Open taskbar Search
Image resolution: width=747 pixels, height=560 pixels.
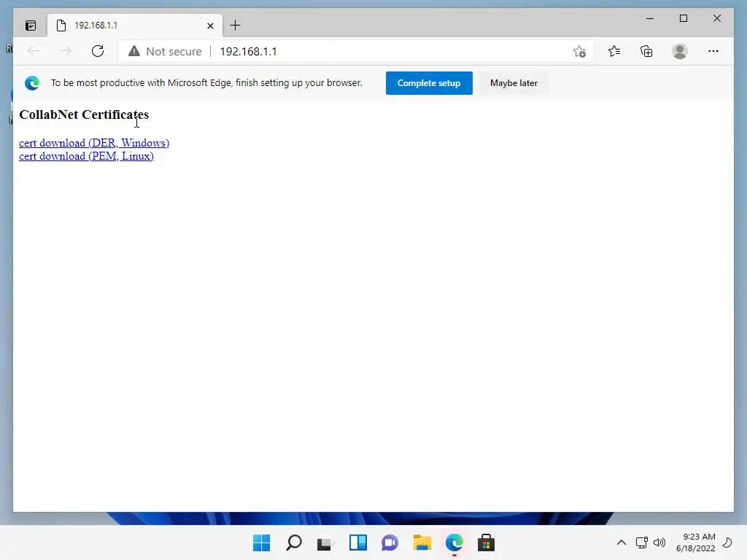tap(293, 542)
